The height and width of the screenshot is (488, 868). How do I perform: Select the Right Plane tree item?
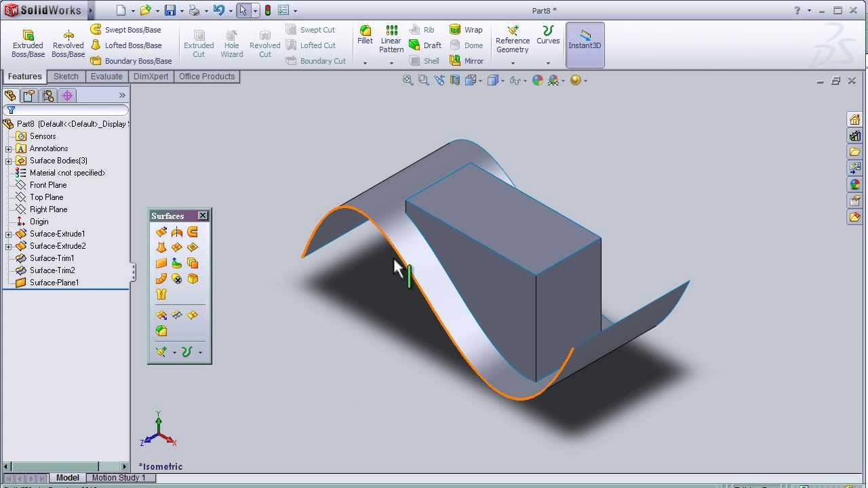pyautogui.click(x=41, y=209)
